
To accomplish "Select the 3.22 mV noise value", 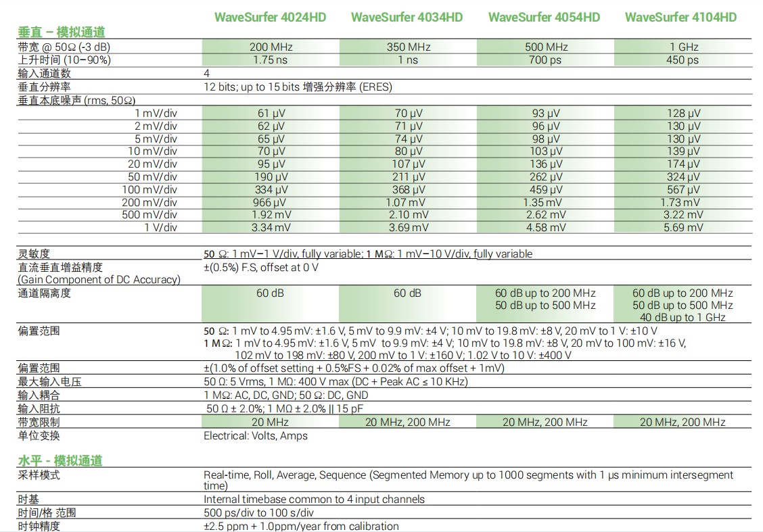I will tap(683, 214).
